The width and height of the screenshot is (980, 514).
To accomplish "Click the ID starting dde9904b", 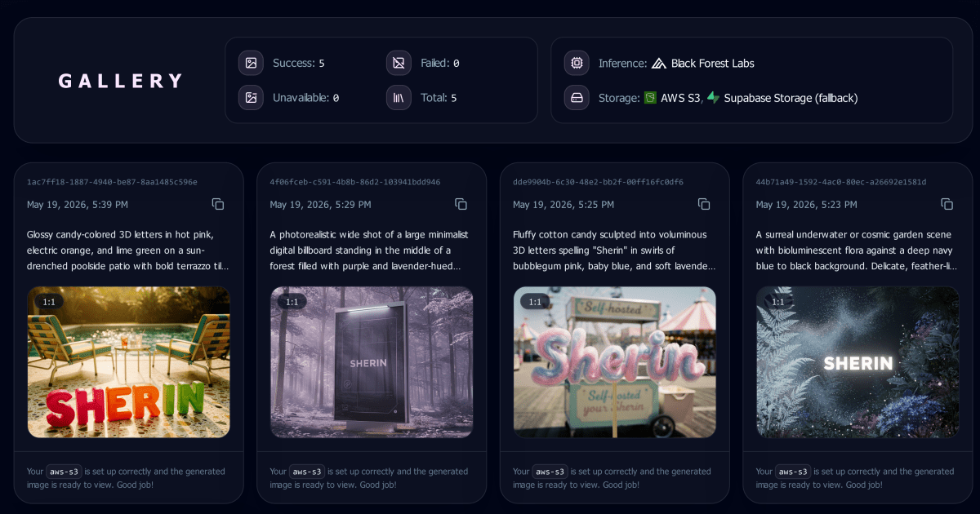I will [598, 182].
